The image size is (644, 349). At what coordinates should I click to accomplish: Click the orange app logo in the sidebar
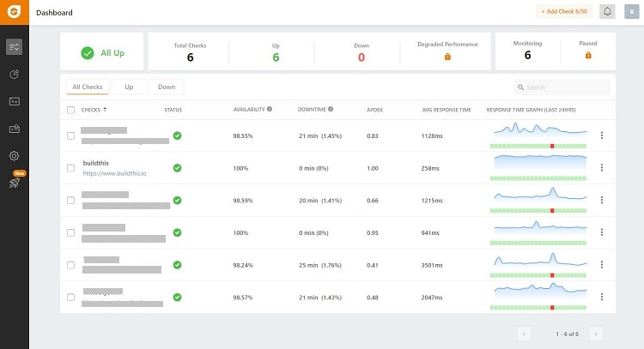click(x=14, y=12)
